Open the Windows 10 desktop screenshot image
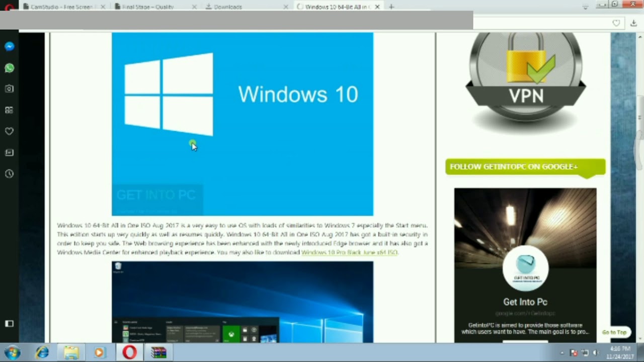Screen dimensions: 644x362 pos(243,302)
